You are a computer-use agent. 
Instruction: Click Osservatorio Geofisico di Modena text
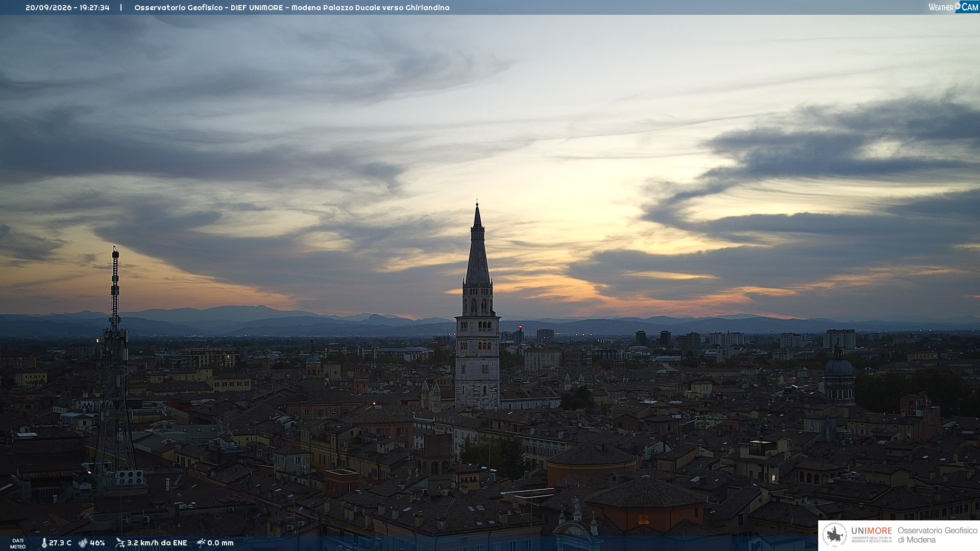937,535
